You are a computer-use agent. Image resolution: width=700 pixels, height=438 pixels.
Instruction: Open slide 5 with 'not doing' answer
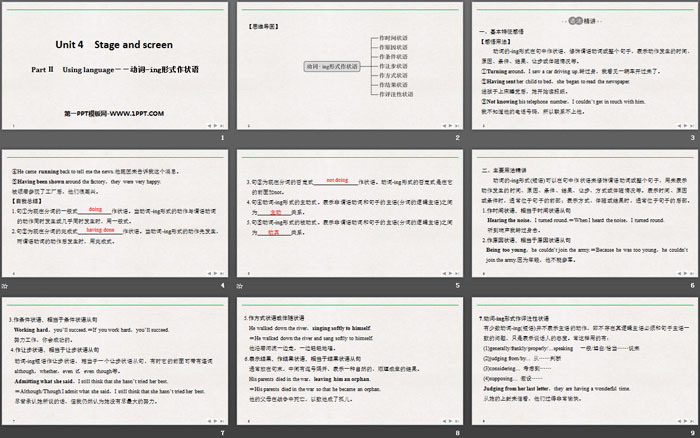tap(349, 212)
